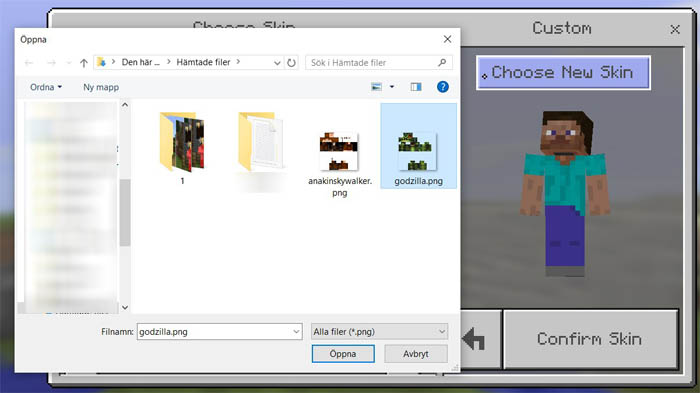Viewport: 700px width, 393px height.
Task: Expand the Filnamn history dropdown arrow
Action: point(296,331)
